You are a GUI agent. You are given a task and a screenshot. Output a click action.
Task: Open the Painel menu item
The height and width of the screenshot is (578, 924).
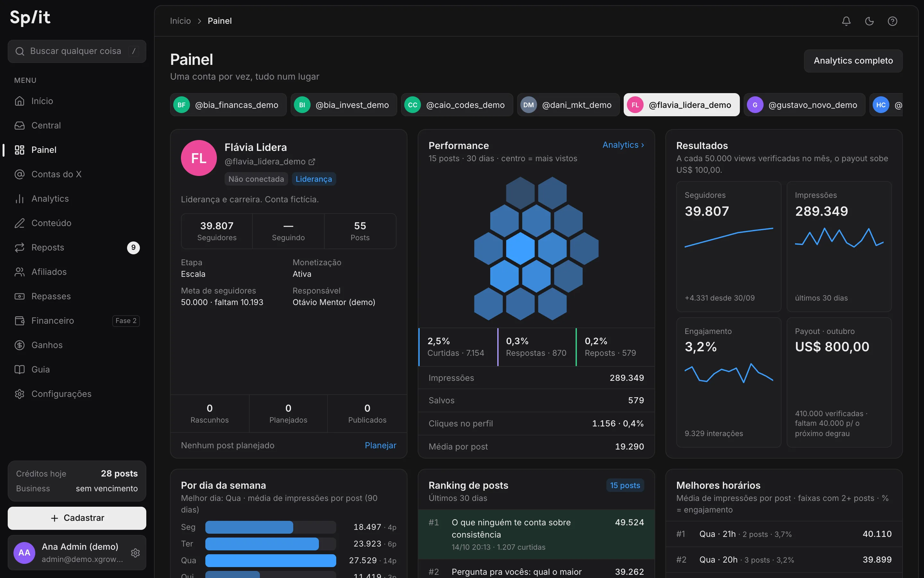(x=77, y=150)
